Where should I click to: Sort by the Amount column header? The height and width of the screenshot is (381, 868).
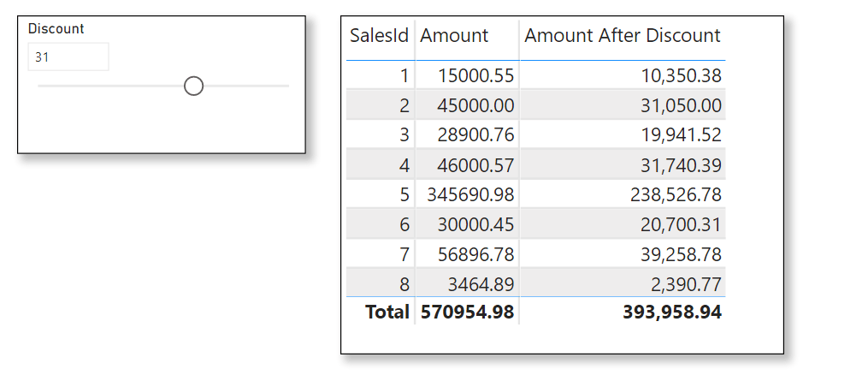[454, 36]
